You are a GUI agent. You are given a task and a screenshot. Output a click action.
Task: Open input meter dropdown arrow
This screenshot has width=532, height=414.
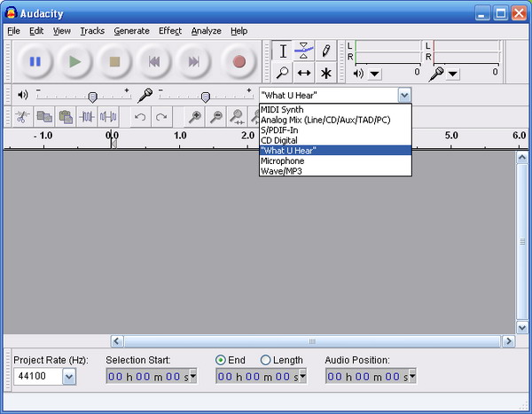[x=452, y=74]
